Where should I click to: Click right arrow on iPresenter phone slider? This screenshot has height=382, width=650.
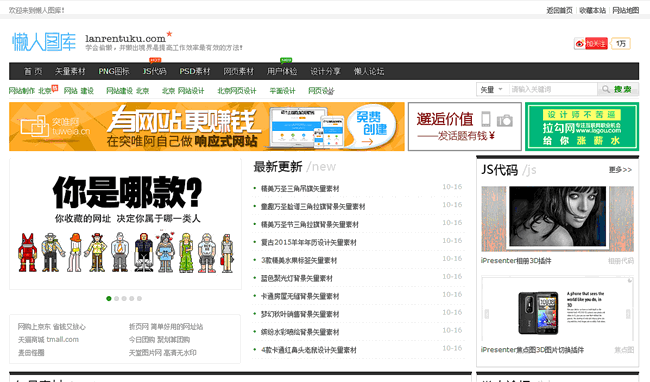click(628, 314)
